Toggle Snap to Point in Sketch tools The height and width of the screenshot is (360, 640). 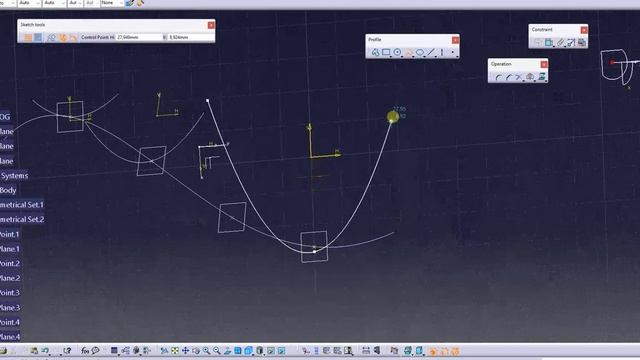[38, 37]
